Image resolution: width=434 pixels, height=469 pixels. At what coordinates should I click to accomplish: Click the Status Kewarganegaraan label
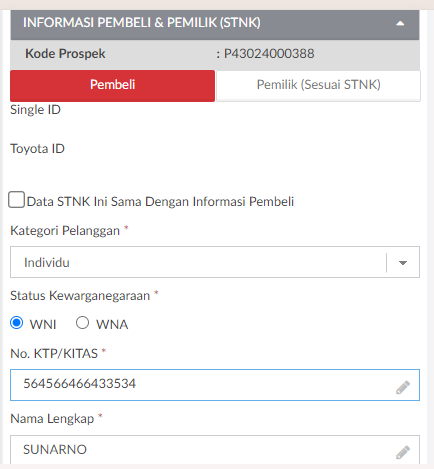click(80, 296)
